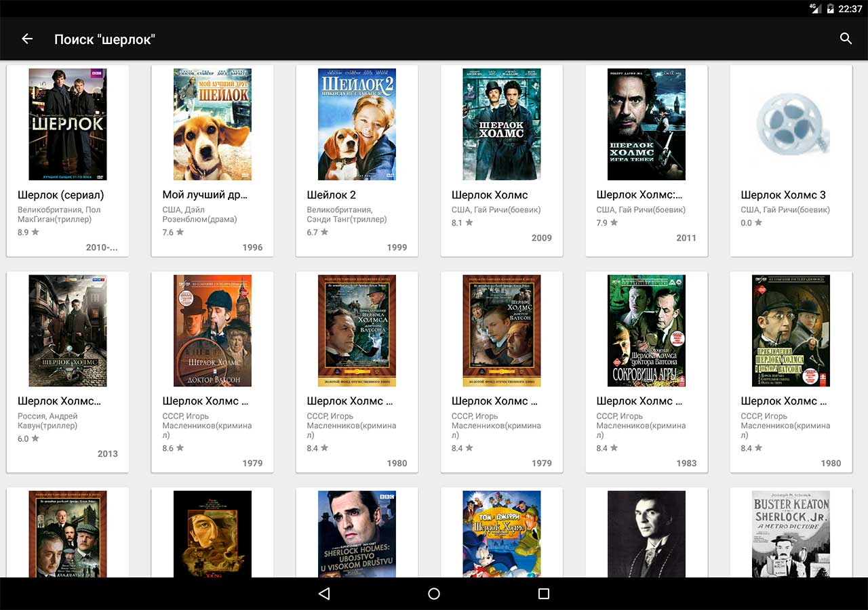Tap 'Великобритания, Сэнди Танг(триллер)' description
868x610 pixels.
point(347,215)
